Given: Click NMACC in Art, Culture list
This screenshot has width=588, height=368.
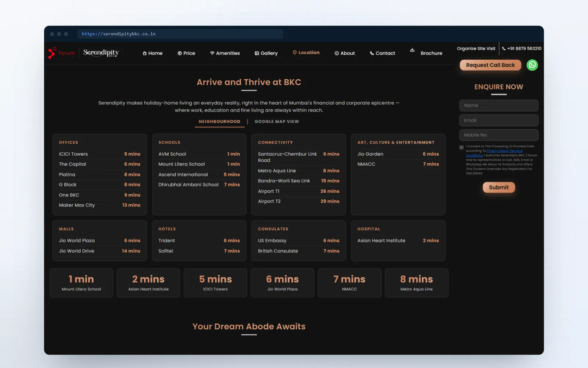Looking at the screenshot, I should (398, 164).
